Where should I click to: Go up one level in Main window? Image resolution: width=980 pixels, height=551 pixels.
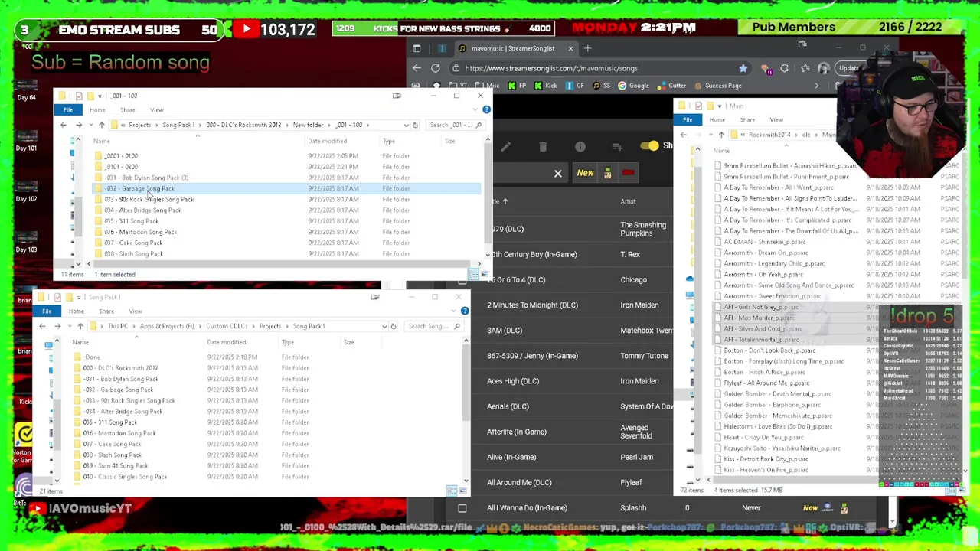[x=721, y=135]
